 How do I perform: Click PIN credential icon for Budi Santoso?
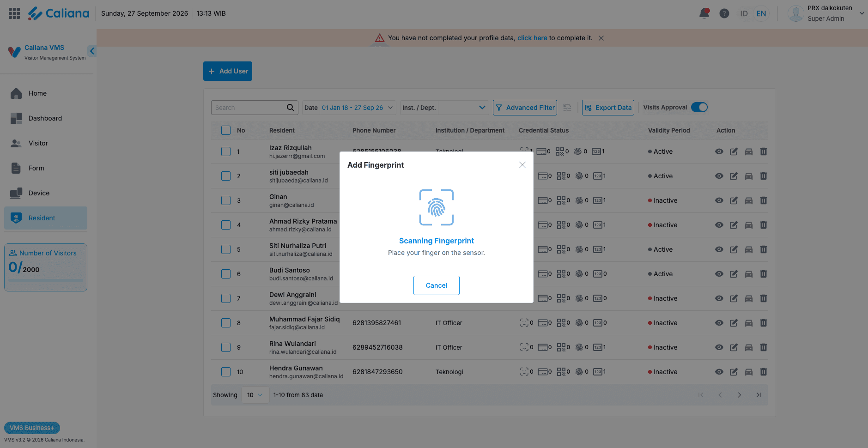point(598,274)
